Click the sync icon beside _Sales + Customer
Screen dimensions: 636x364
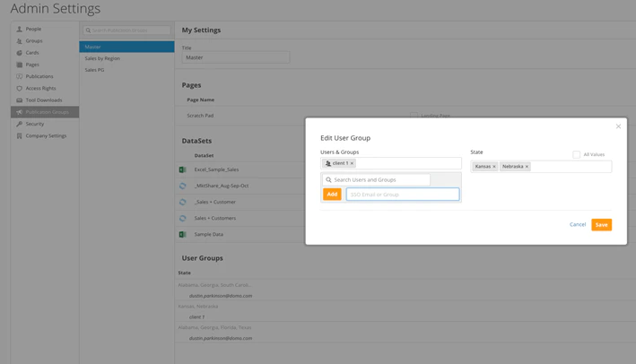pyautogui.click(x=182, y=202)
